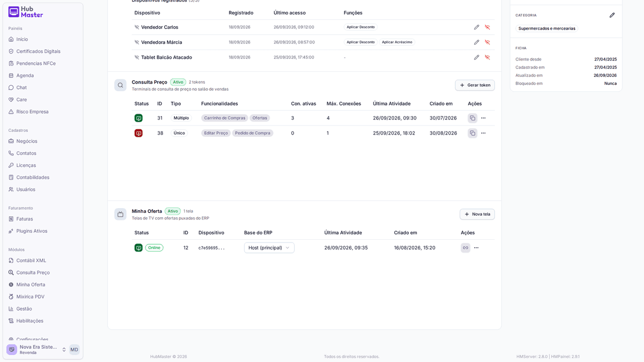Click the Gerar token button
This screenshot has width=644, height=362.
475,85
